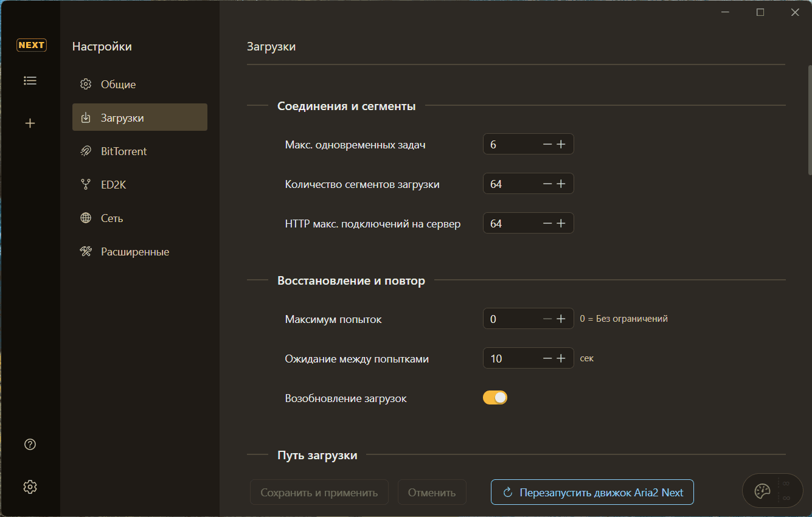Open the Сеть settings section
Viewport: 812px width, 517px height.
click(140, 218)
